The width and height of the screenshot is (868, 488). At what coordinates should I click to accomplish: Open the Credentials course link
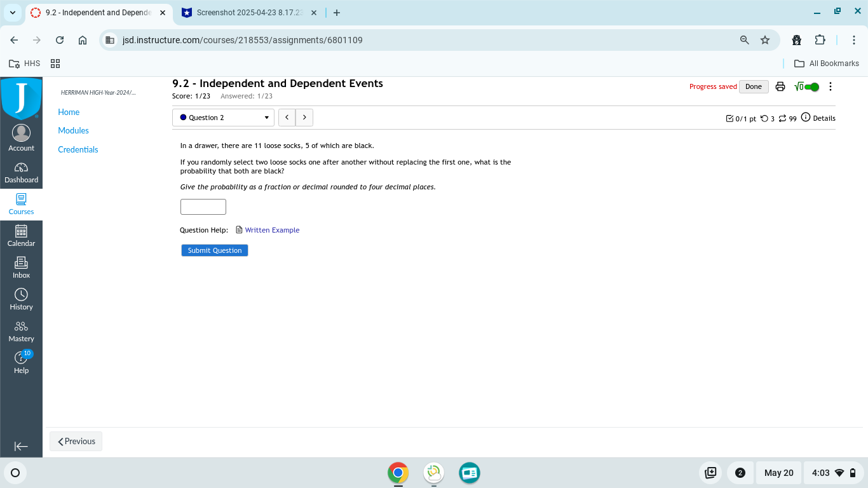pos(78,149)
